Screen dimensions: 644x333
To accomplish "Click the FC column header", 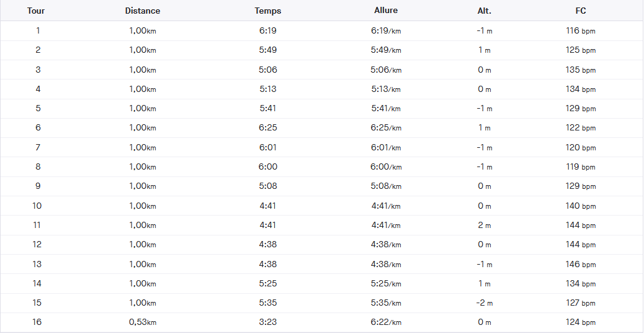I will tap(580, 11).
